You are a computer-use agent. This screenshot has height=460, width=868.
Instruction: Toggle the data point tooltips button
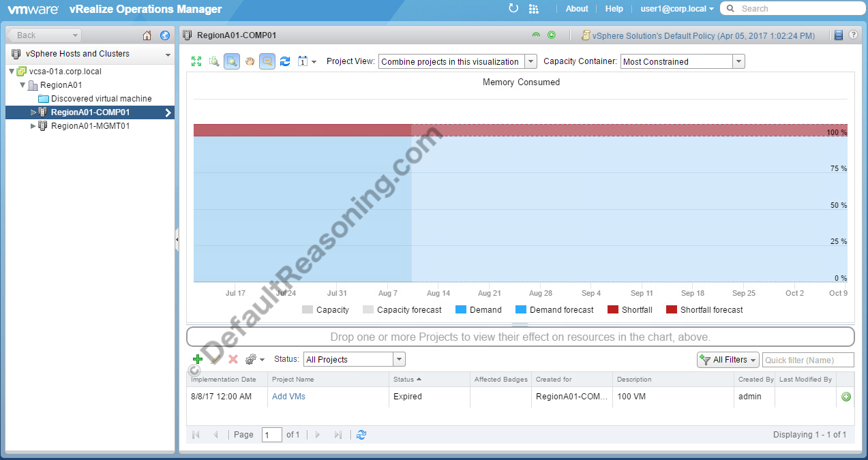267,61
